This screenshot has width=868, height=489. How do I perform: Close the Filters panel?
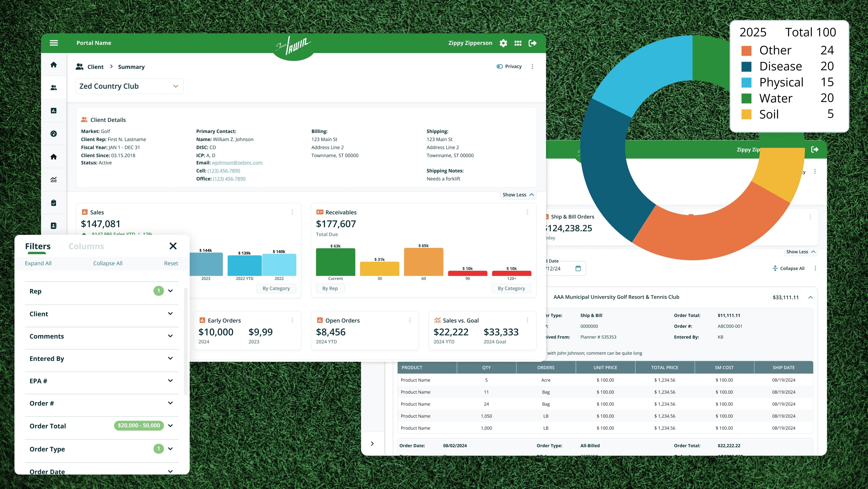tap(173, 246)
